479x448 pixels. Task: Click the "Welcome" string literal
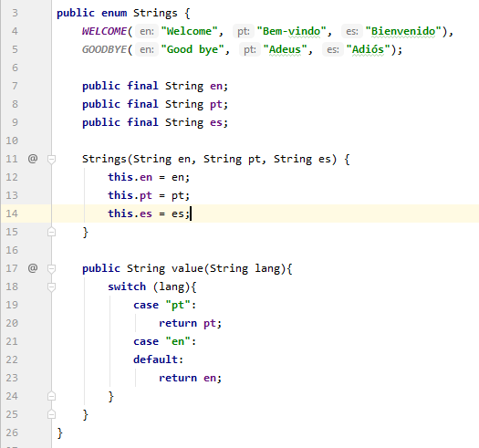[x=189, y=31]
